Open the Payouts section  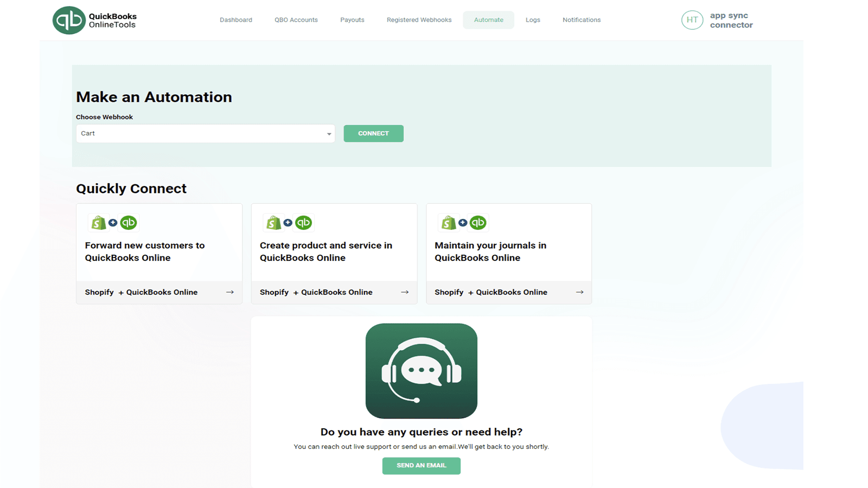pos(352,20)
